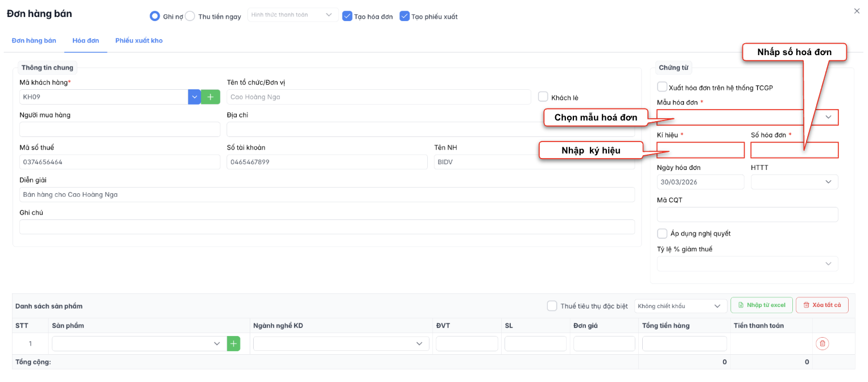
Task: Click green plus button in product row
Action: click(x=233, y=343)
